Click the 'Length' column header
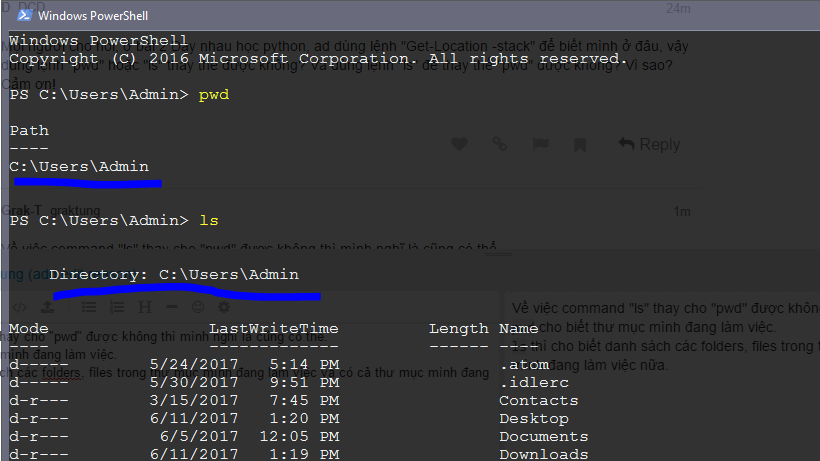 459,329
